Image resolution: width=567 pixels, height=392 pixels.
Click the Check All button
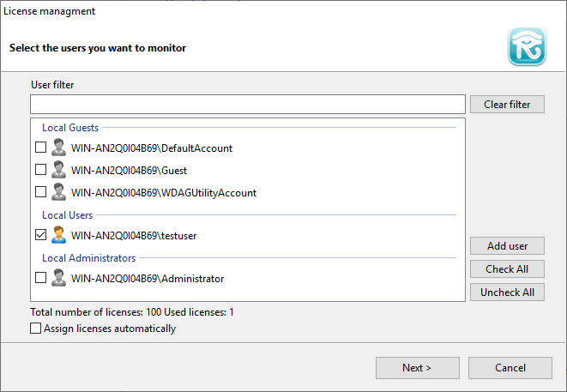507,269
